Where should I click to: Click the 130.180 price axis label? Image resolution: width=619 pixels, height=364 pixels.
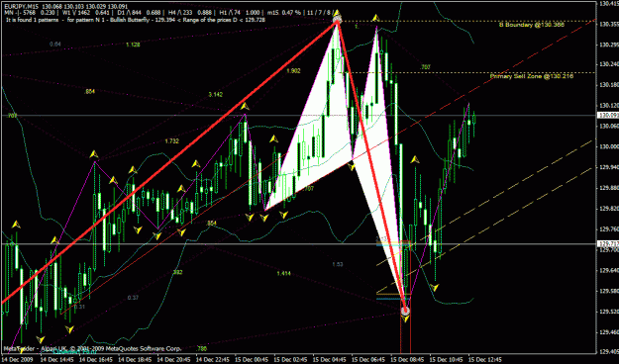(609, 85)
